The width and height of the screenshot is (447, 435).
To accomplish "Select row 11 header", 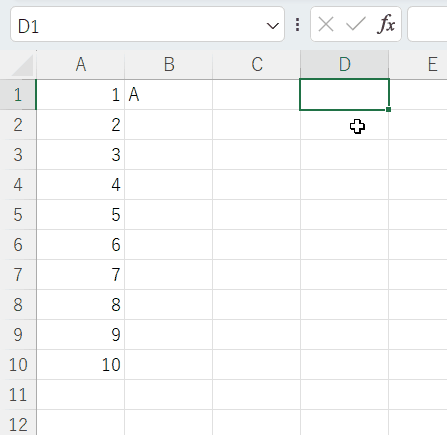I will (18, 395).
